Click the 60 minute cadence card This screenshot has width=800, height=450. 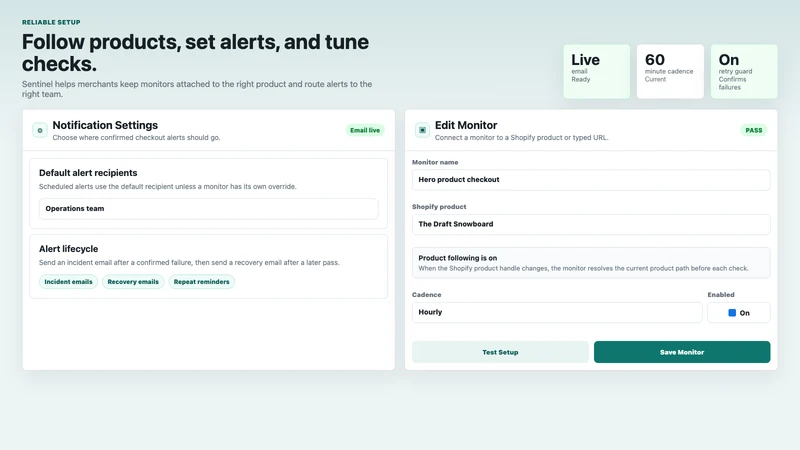[x=670, y=71]
